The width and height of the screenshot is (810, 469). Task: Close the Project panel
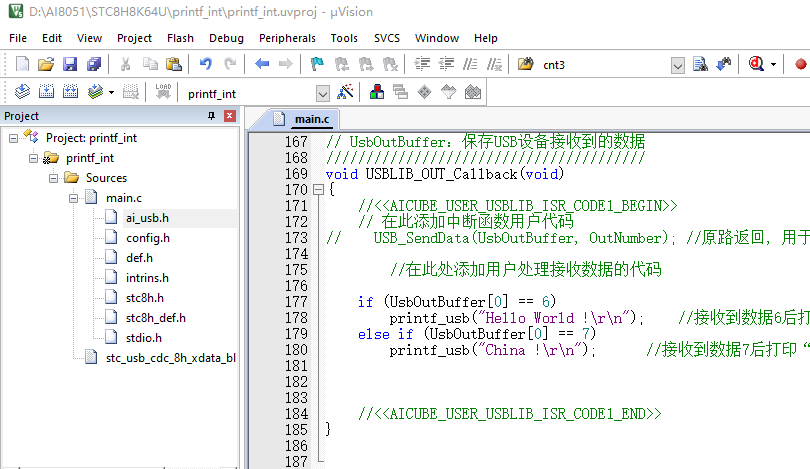point(230,116)
